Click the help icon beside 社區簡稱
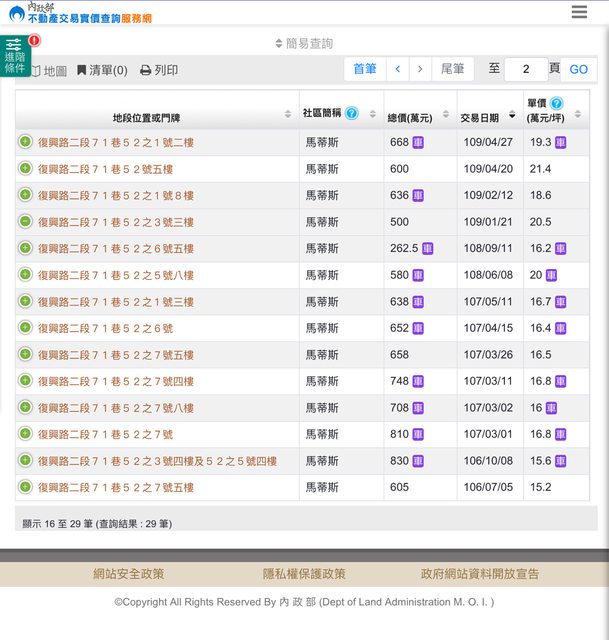Image resolution: width=609 pixels, height=640 pixels. 351,113
